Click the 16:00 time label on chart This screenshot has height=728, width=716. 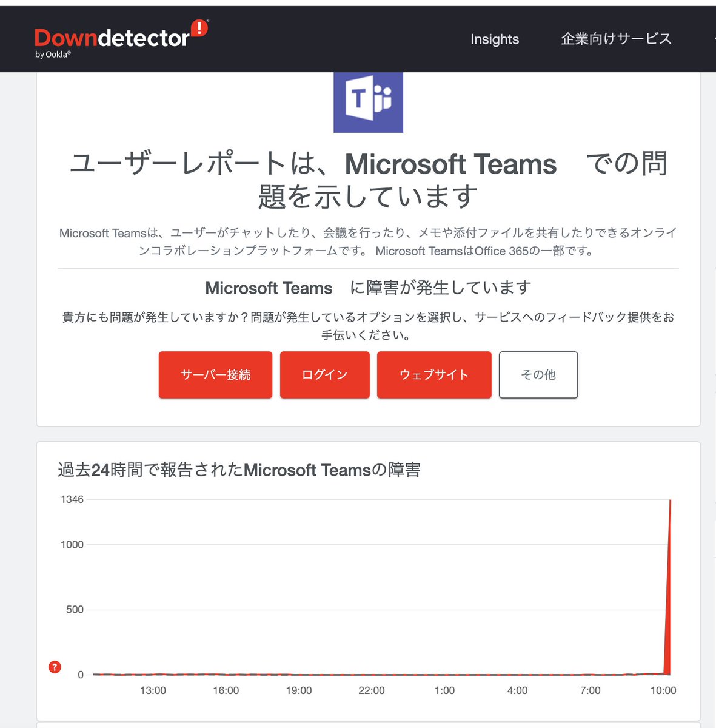point(226,690)
